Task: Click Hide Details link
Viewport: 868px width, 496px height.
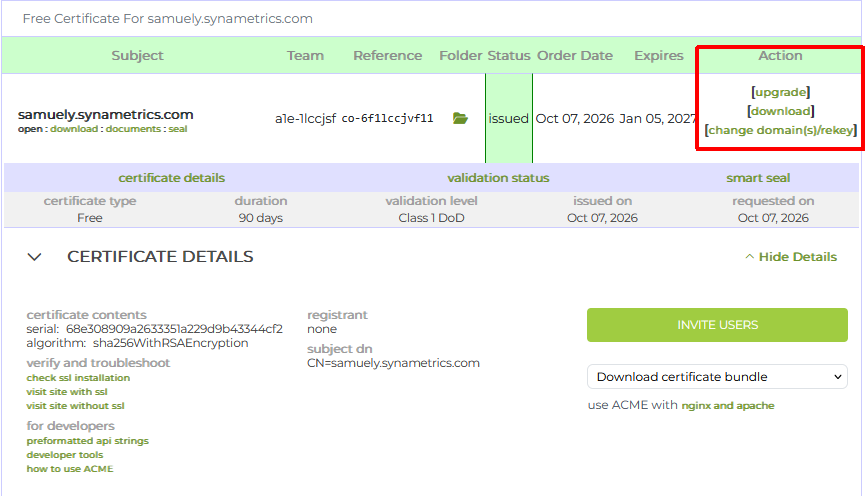Action: 791,257
